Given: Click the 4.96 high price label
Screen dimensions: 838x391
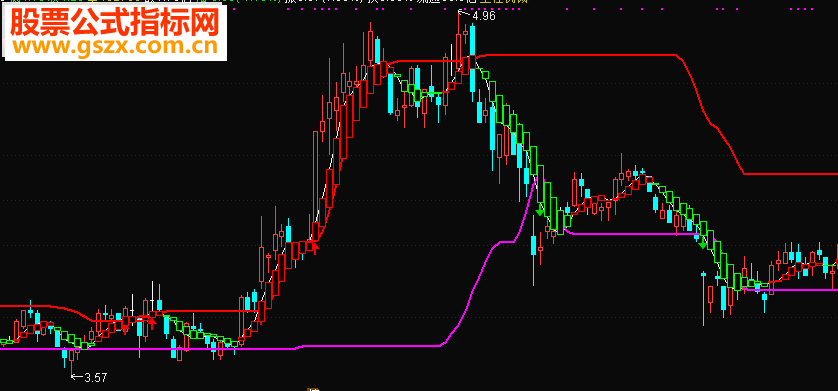Looking at the screenshot, I should [484, 16].
